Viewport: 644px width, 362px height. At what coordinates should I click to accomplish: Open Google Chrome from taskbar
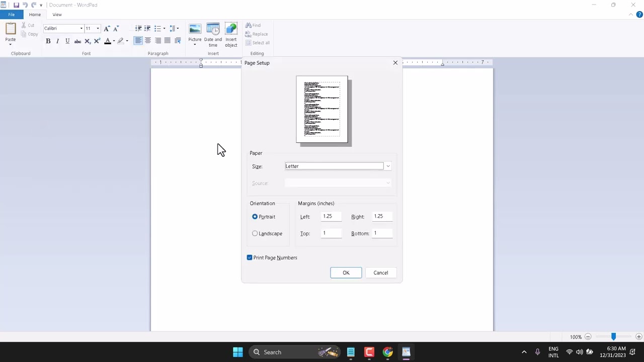[x=387, y=352]
